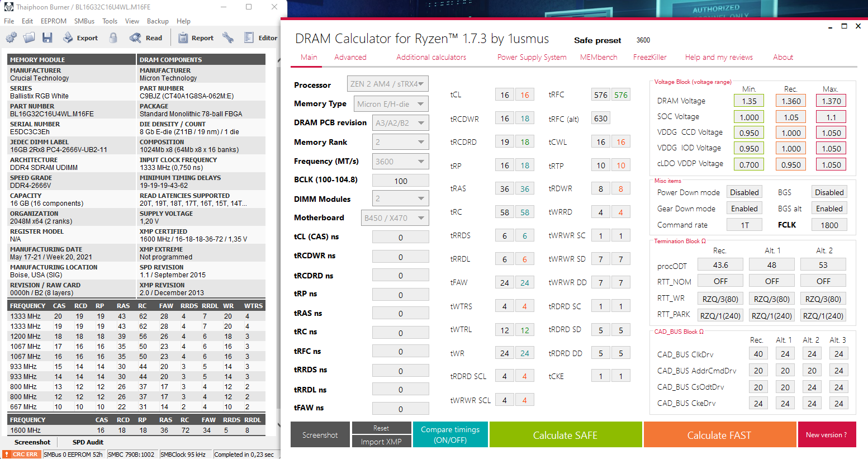Click the Export toolbar button
Image resolution: width=868 pixels, height=459 pixels.
[80, 38]
